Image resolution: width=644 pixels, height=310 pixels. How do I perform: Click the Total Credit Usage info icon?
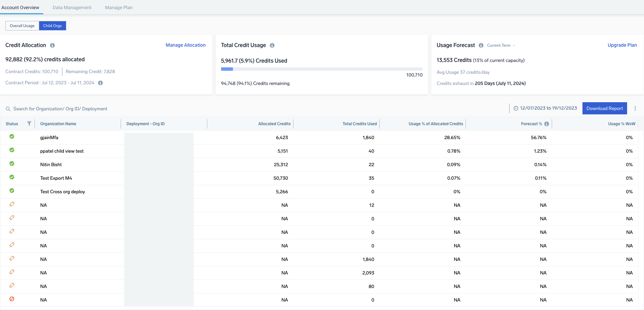272,45
